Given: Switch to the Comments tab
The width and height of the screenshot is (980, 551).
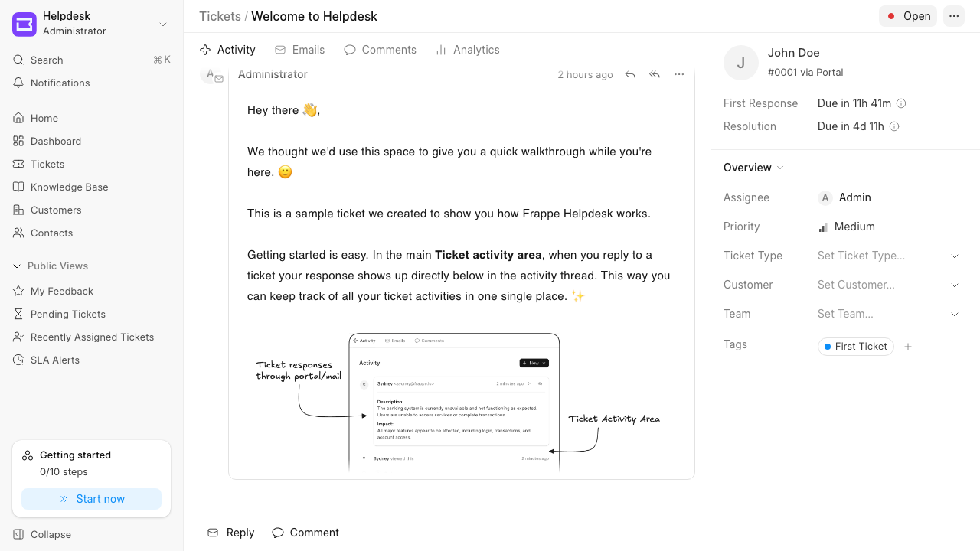Looking at the screenshot, I should [380, 50].
